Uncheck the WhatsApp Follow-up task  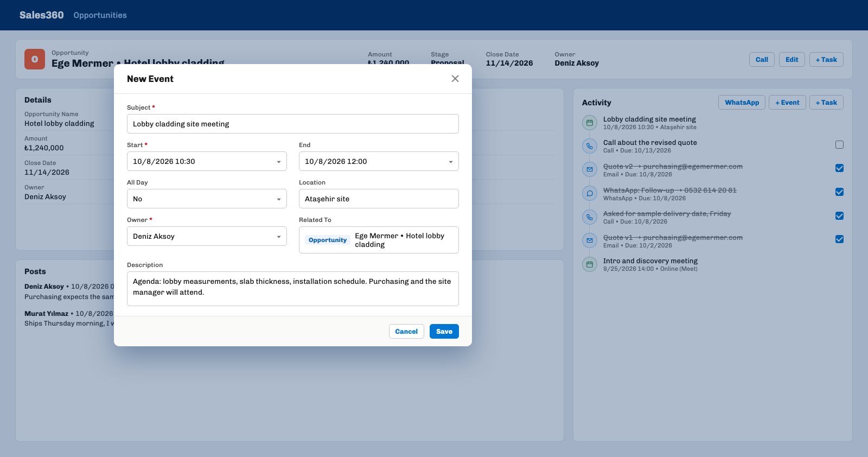[x=839, y=192]
